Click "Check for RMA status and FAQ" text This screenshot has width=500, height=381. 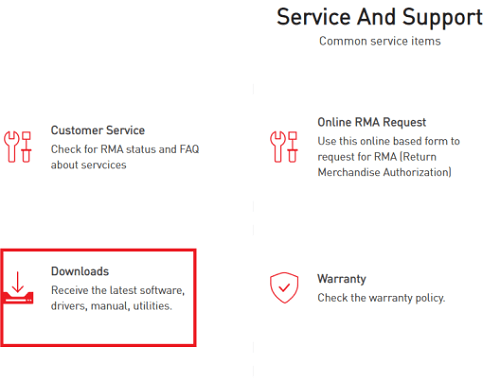(x=125, y=149)
